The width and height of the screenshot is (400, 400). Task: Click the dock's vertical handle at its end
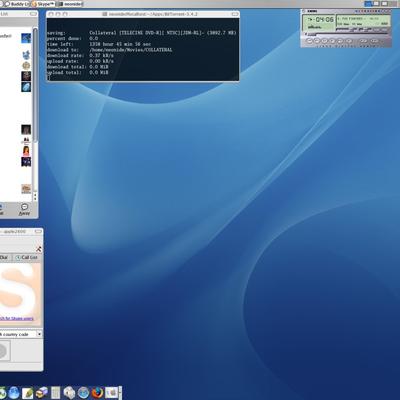click(x=120, y=393)
